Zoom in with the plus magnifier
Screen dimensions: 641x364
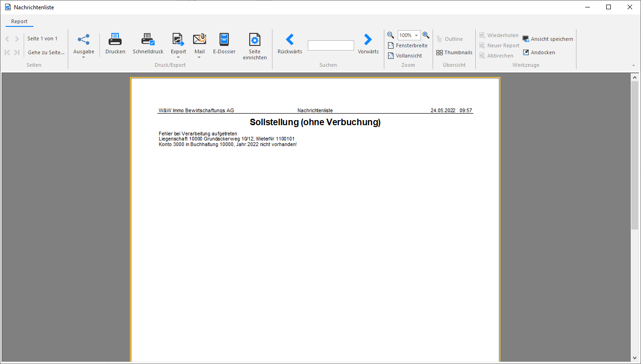(426, 35)
